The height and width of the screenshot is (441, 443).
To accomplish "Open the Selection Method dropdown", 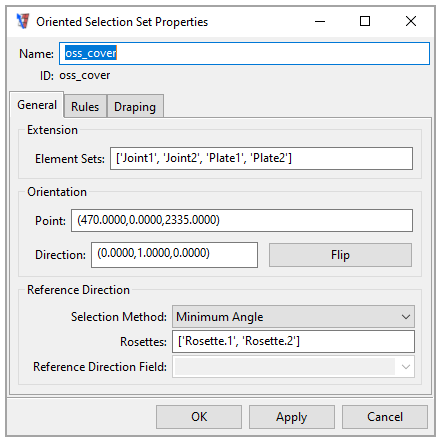I will (293, 317).
